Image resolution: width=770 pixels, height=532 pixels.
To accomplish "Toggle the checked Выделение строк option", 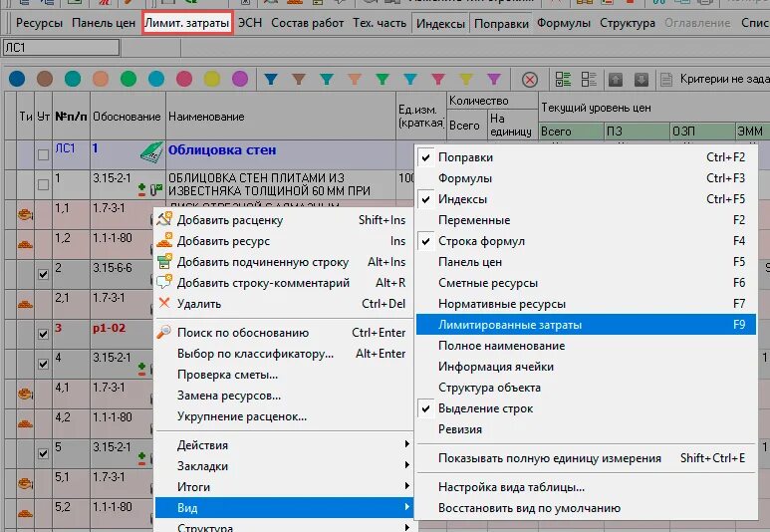I will [x=586, y=408].
